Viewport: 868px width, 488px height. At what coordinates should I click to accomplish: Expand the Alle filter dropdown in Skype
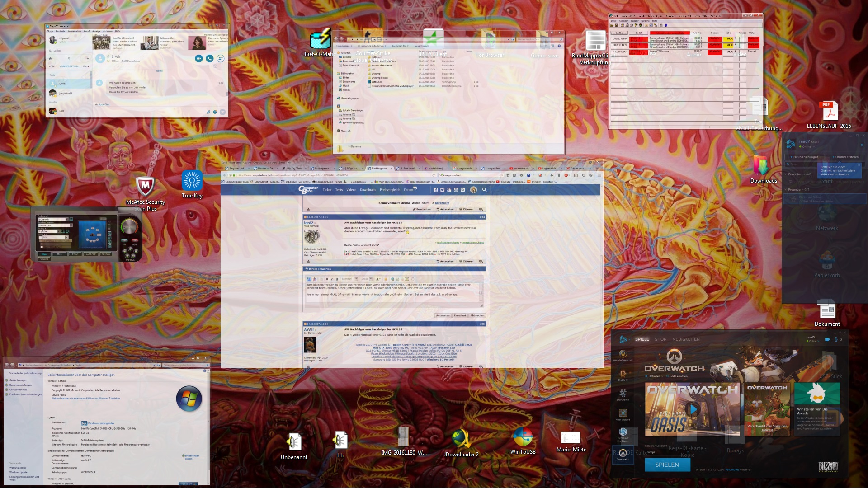85,66
